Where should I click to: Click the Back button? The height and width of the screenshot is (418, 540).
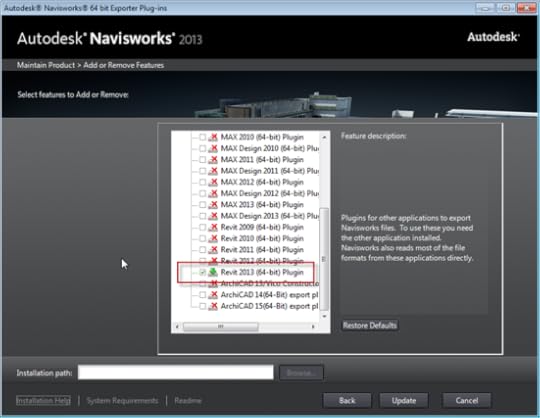tap(347, 400)
